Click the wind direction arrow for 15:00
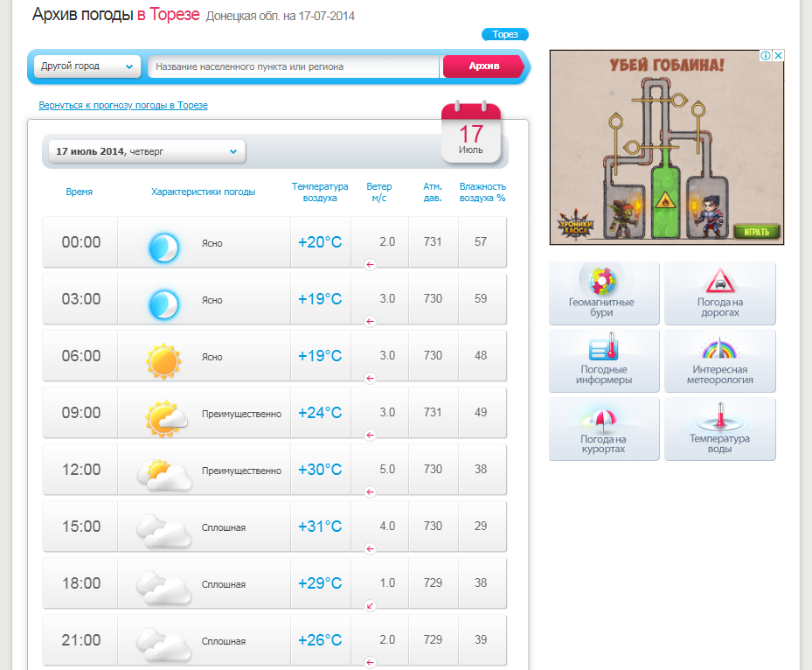This screenshot has width=812, height=670. tap(370, 548)
